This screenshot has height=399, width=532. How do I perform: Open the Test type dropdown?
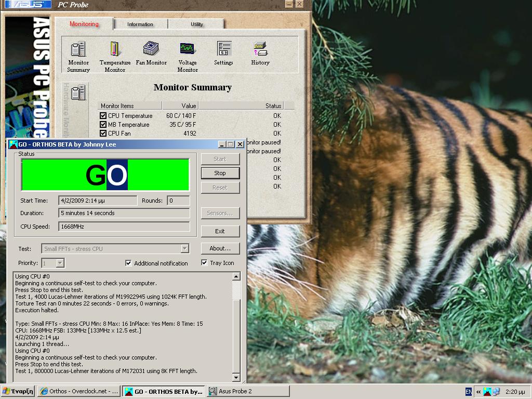coord(184,249)
